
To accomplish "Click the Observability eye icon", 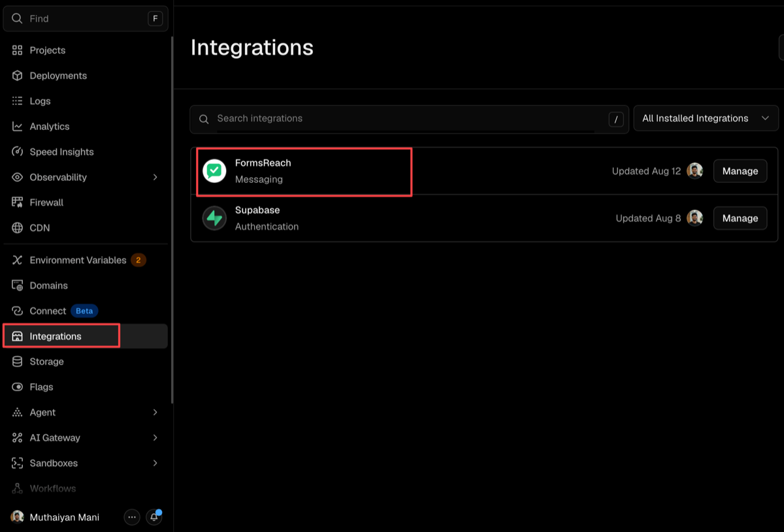I will [18, 178].
